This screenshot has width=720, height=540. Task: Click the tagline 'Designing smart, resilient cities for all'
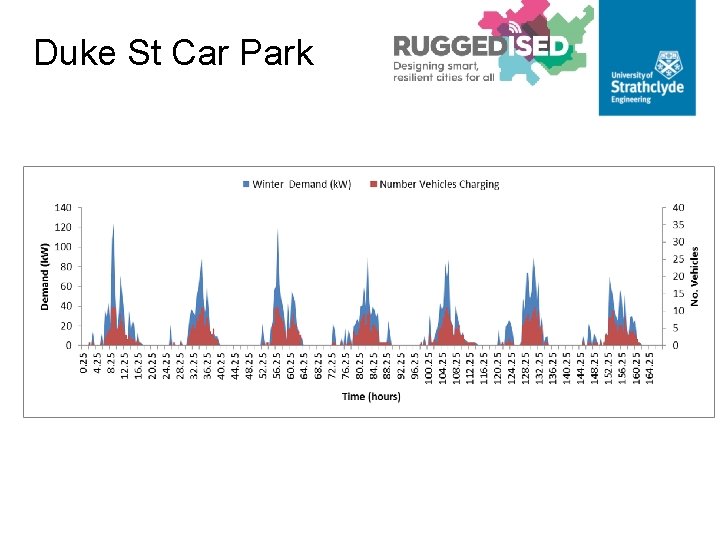click(x=443, y=72)
